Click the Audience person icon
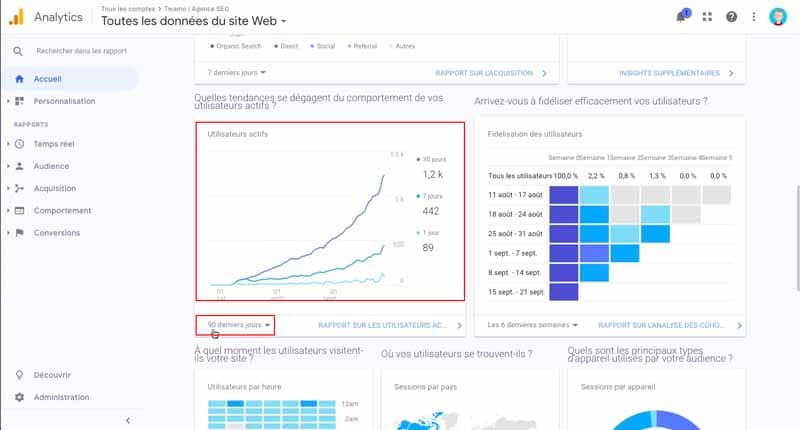The image size is (800, 430). [19, 166]
